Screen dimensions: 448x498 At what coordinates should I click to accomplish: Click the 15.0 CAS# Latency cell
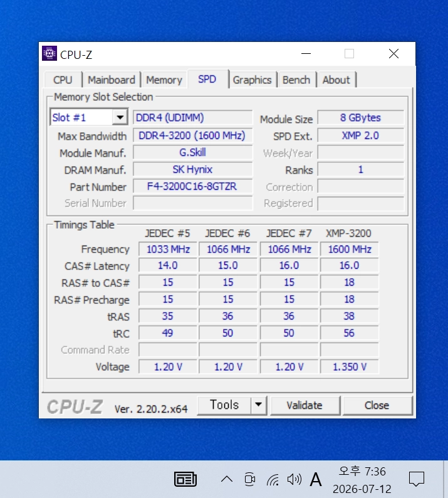(228, 265)
